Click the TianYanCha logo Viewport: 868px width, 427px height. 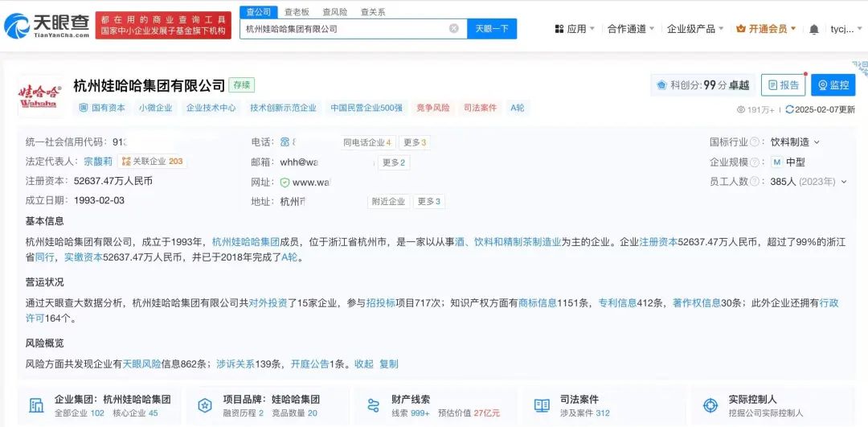point(47,26)
